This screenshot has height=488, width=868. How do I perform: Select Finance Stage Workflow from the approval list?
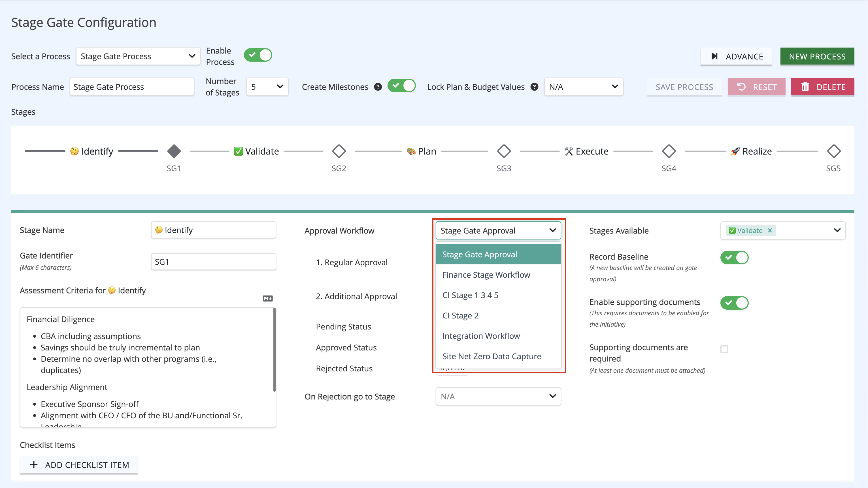tap(486, 275)
